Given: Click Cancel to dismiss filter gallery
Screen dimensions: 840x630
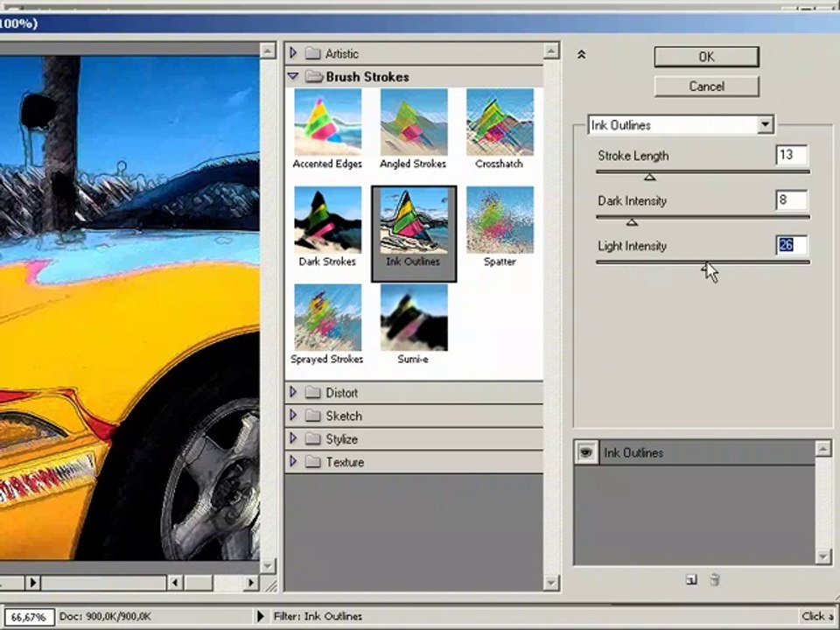Looking at the screenshot, I should 706,87.
